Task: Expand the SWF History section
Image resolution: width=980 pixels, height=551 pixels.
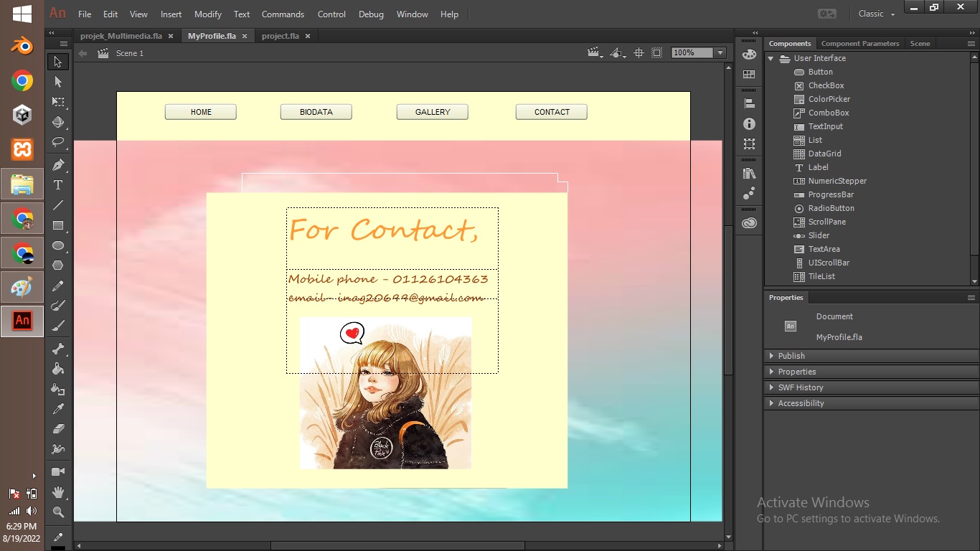Action: (x=800, y=387)
